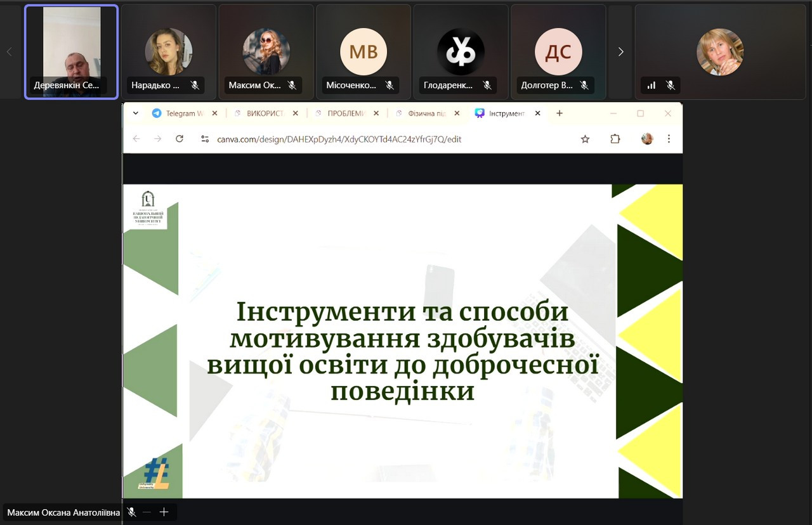Open the Chrome three-dot menu
Image resolution: width=812 pixels, height=525 pixels.
(669, 139)
